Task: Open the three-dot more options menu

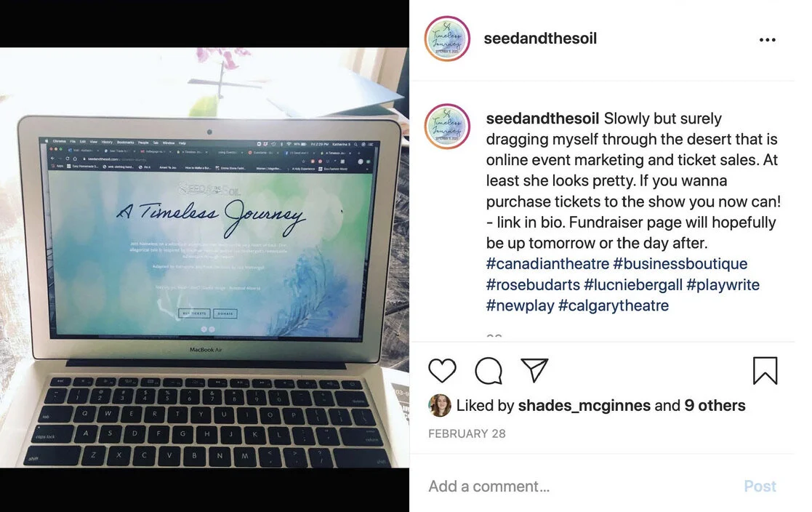Action: point(767,40)
